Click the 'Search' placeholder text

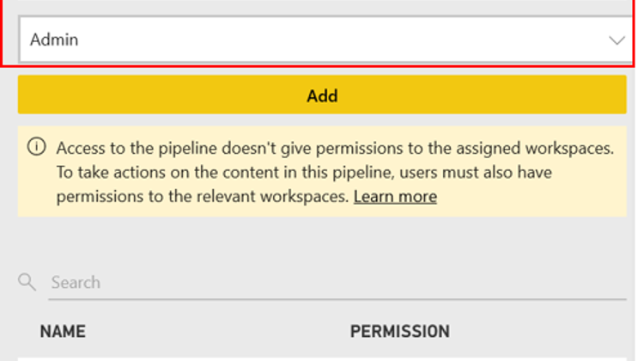tap(76, 283)
